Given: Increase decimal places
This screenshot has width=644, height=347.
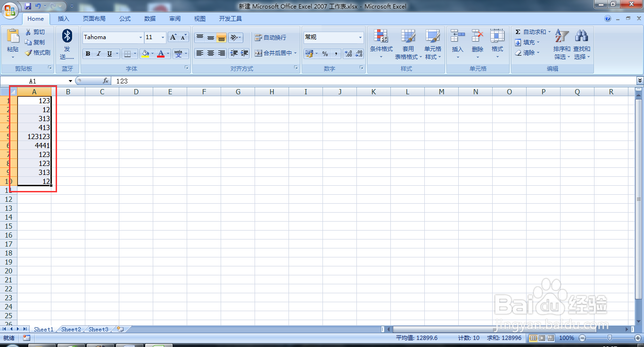Looking at the screenshot, I should [x=348, y=54].
